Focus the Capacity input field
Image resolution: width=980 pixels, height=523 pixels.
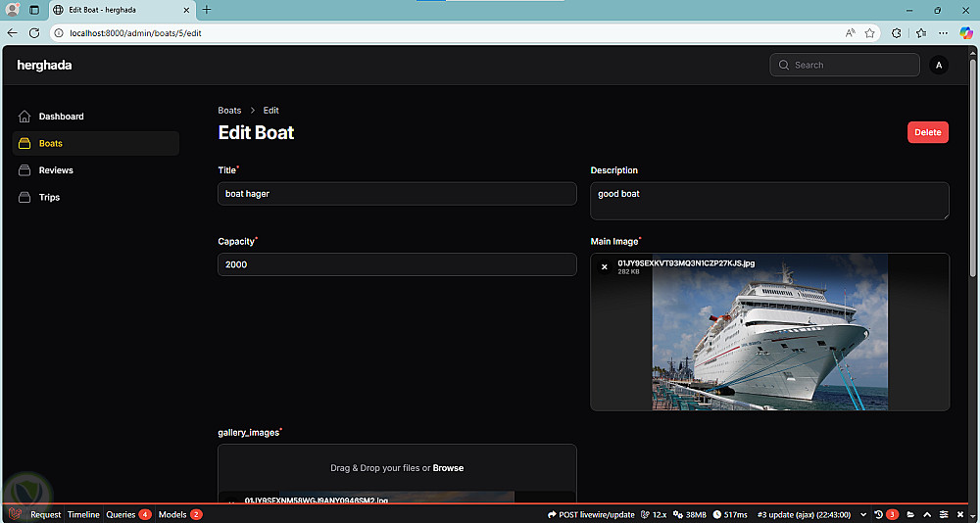(397, 264)
